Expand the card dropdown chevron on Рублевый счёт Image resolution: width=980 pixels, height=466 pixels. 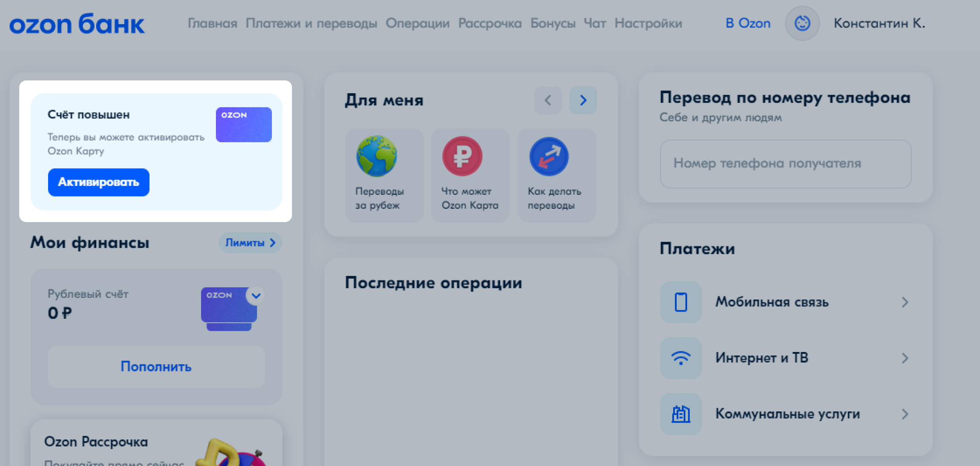pos(256,296)
